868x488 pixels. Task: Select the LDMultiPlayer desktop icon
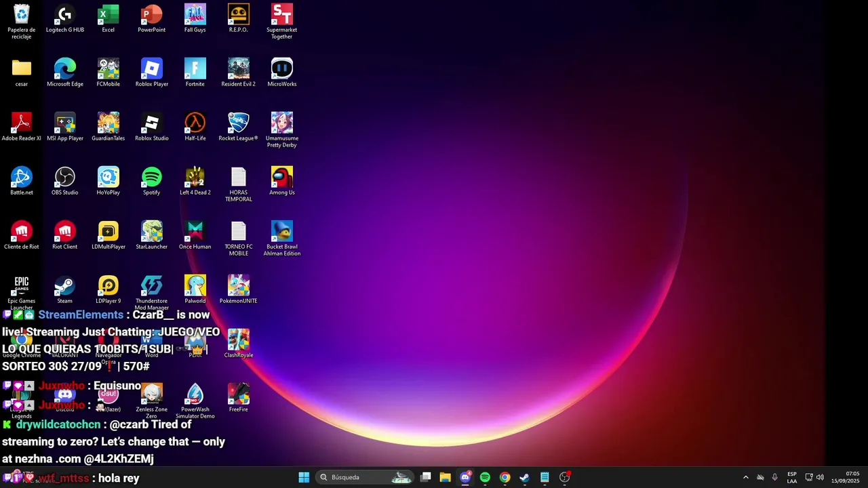tap(108, 236)
